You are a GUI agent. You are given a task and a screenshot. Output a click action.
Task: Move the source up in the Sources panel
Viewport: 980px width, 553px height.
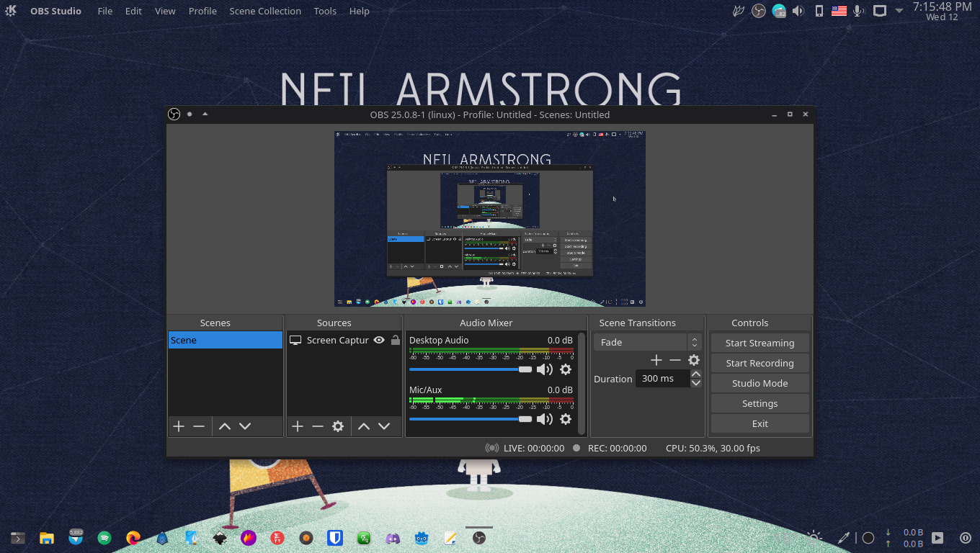pyautogui.click(x=364, y=426)
